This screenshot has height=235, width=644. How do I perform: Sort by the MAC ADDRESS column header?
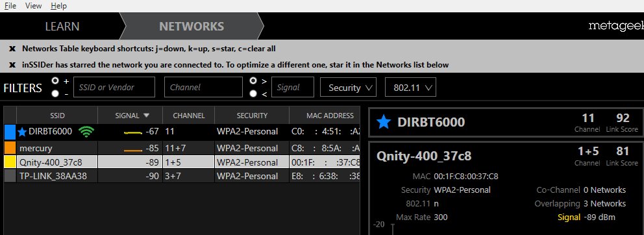coord(325,116)
